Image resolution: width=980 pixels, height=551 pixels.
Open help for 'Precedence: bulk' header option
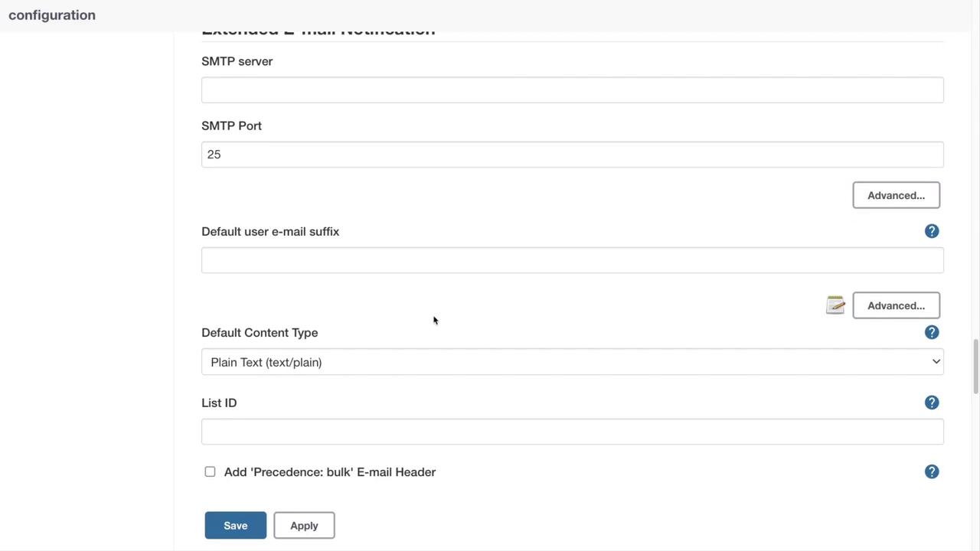932,471
